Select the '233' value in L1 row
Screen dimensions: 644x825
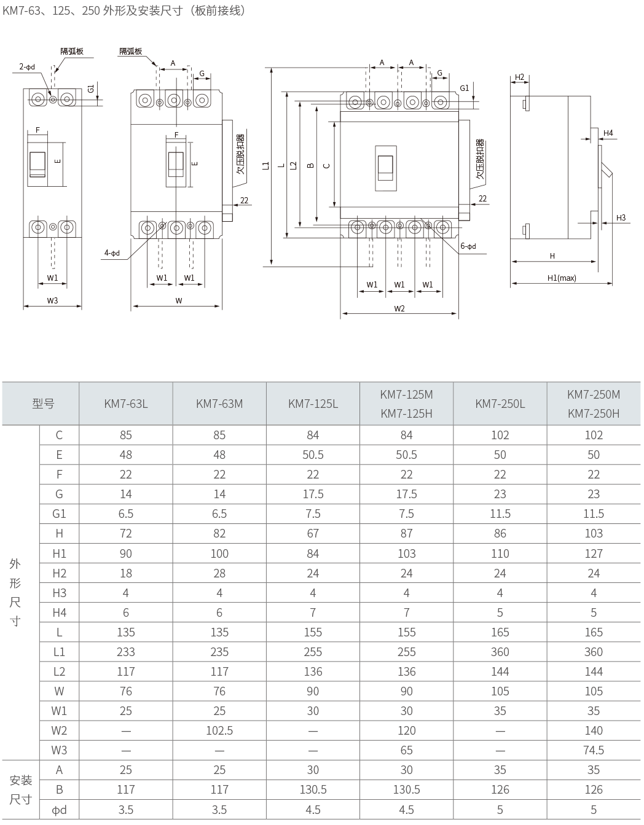click(x=126, y=652)
